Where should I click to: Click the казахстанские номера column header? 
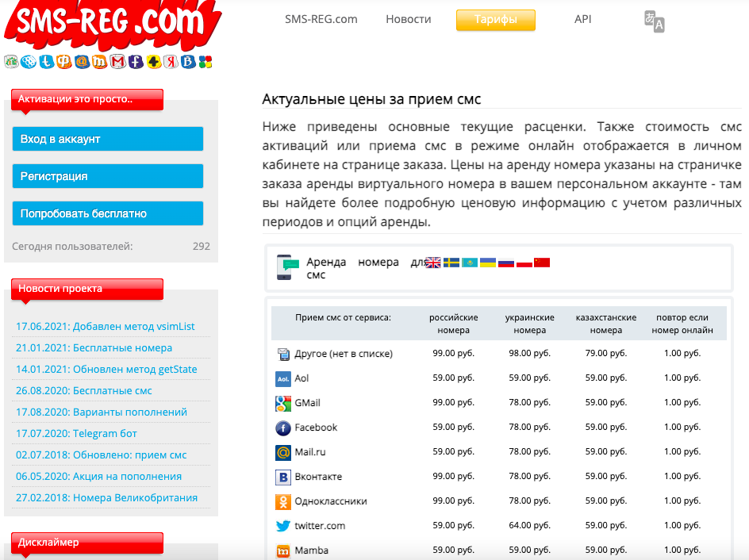tap(605, 324)
